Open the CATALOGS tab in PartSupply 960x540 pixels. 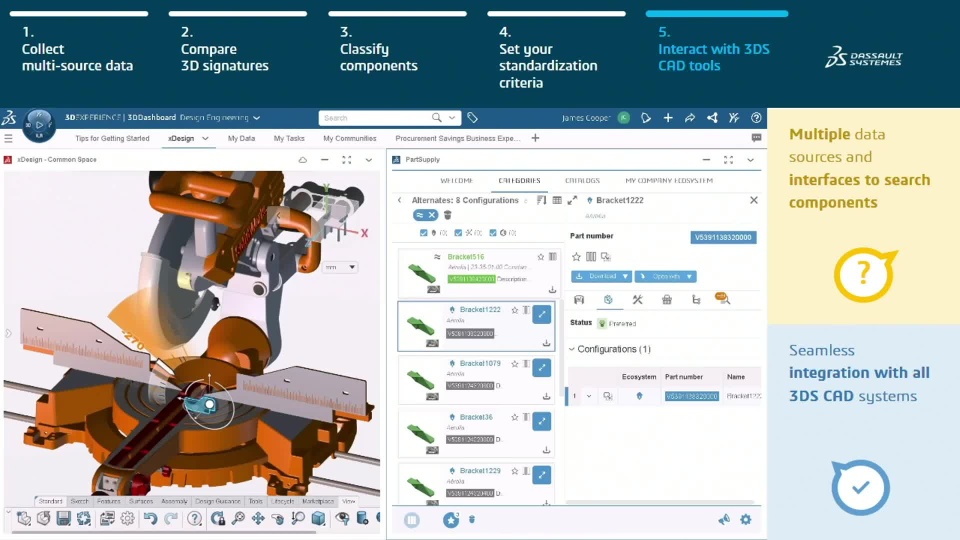point(582,181)
